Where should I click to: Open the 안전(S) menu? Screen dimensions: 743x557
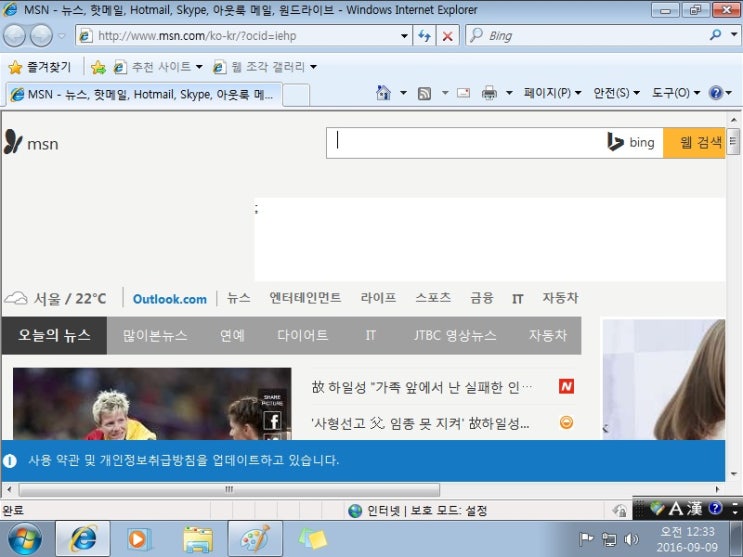pyautogui.click(x=616, y=93)
